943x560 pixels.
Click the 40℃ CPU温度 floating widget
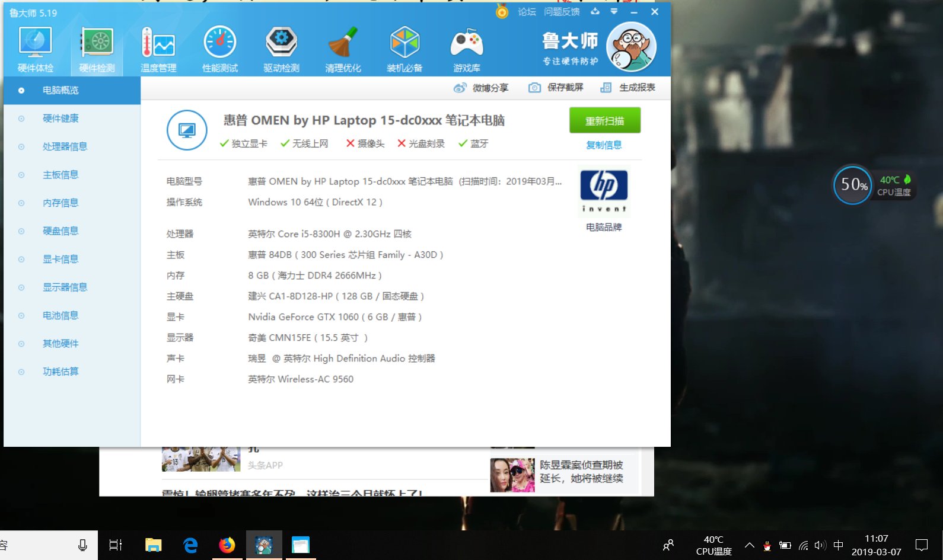[x=894, y=185]
